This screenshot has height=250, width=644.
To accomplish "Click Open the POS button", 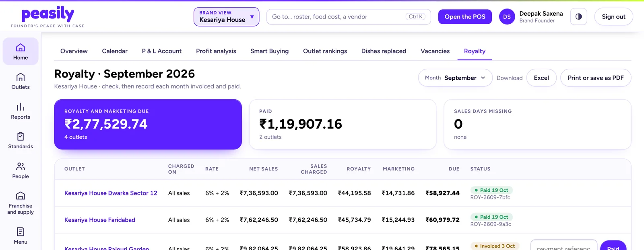I will point(465,17).
